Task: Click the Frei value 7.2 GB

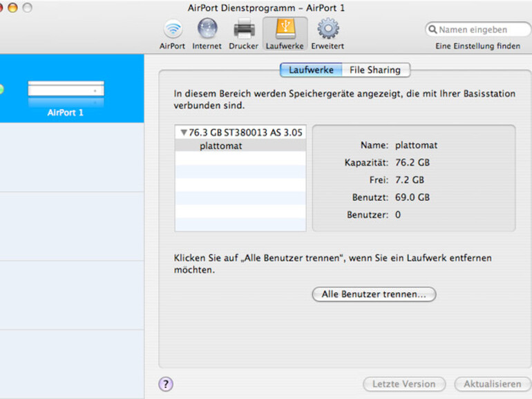Action: (410, 179)
